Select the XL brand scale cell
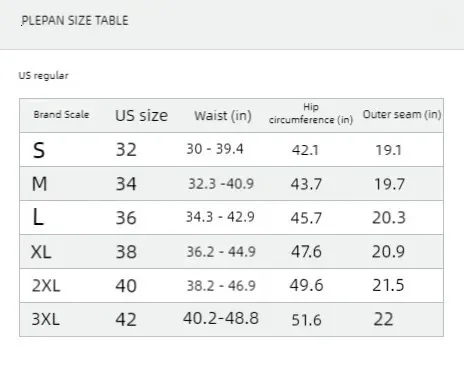The height and width of the screenshot is (382, 464). [41, 252]
